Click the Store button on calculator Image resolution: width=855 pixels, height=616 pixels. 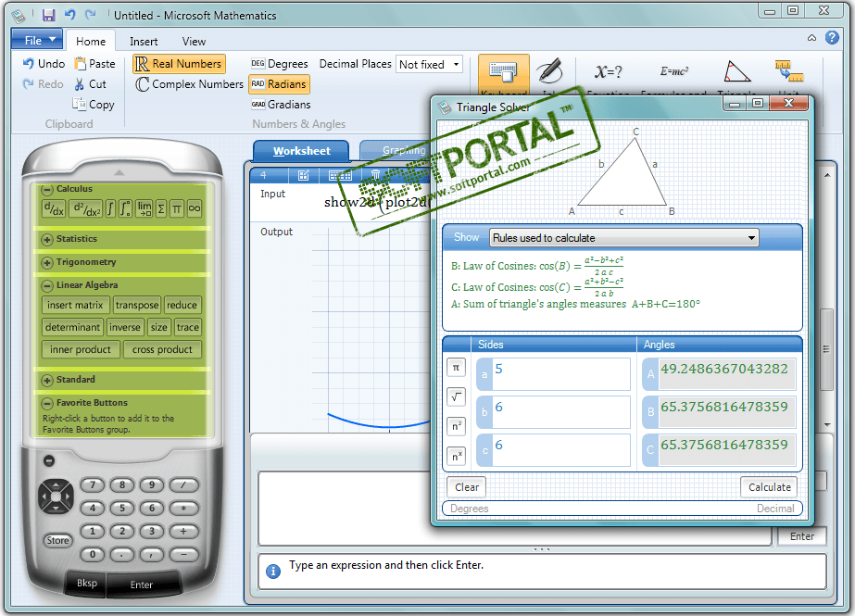coord(57,540)
